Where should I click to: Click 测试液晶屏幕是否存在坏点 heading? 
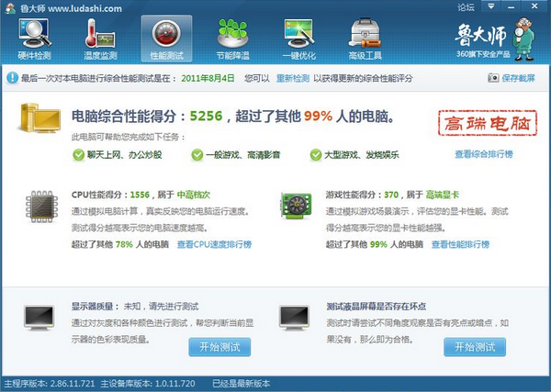(x=377, y=307)
